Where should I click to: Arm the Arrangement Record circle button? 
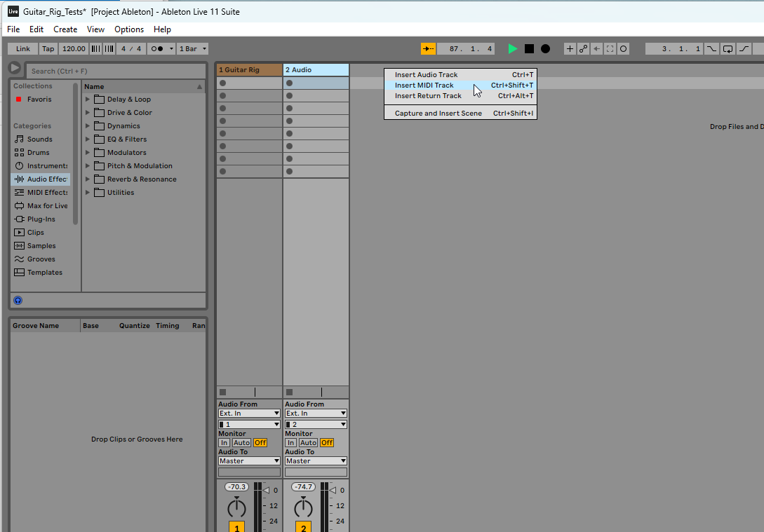coord(545,48)
